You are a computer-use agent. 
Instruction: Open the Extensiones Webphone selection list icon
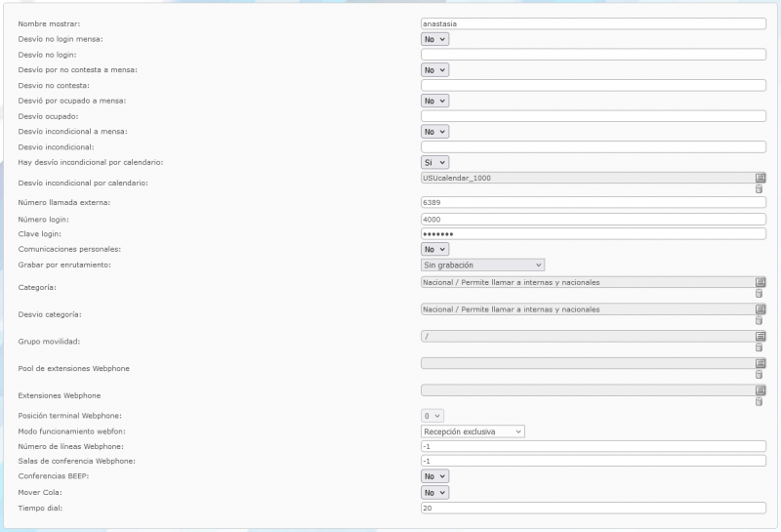[760, 389]
